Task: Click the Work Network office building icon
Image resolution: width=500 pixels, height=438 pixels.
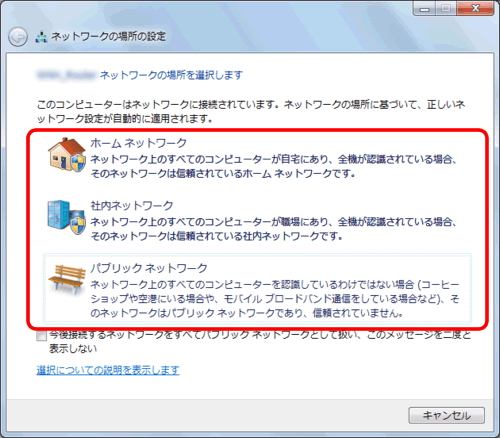Action: (x=66, y=217)
